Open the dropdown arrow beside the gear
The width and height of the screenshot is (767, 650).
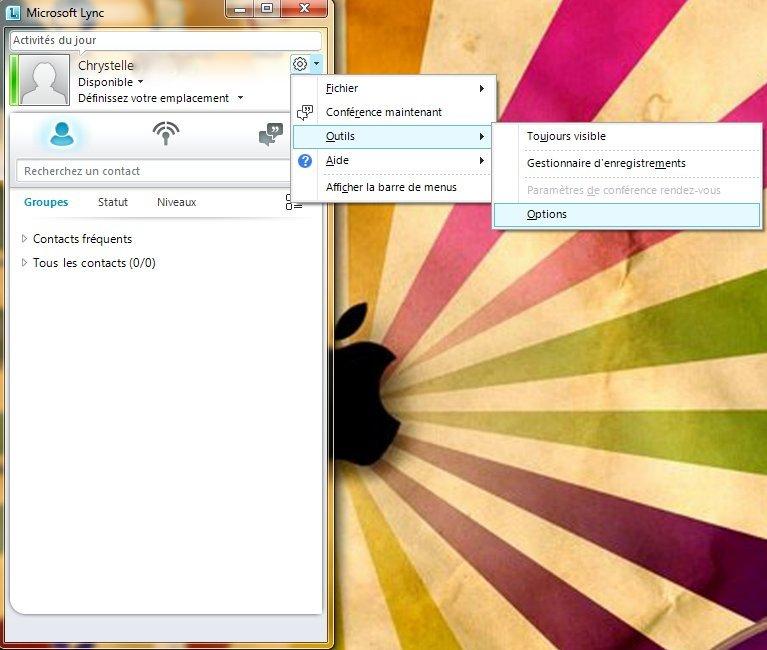(316, 64)
